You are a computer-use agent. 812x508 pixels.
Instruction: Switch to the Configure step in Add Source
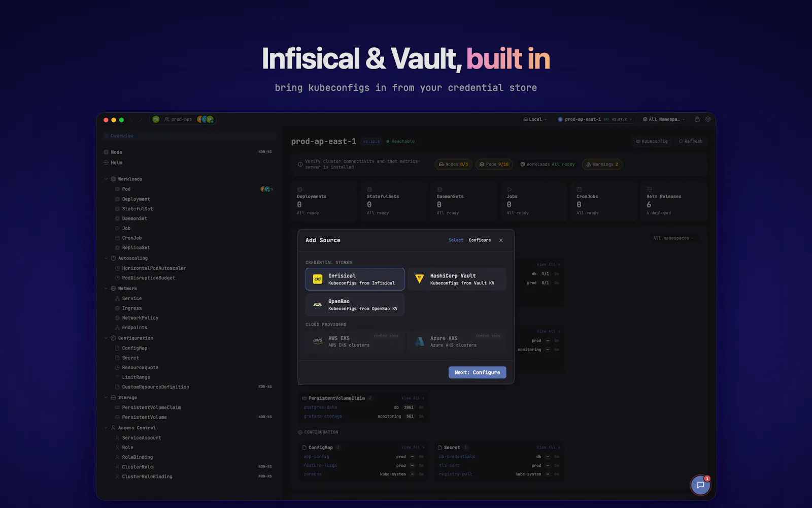(480, 240)
